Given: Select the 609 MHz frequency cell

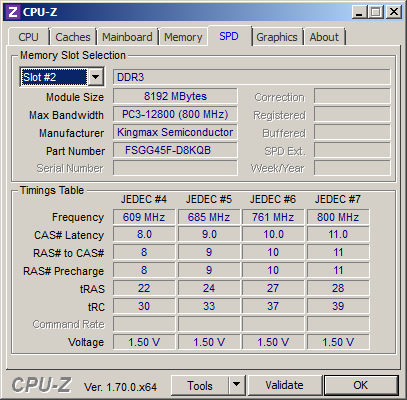Looking at the screenshot, I should 144,217.
